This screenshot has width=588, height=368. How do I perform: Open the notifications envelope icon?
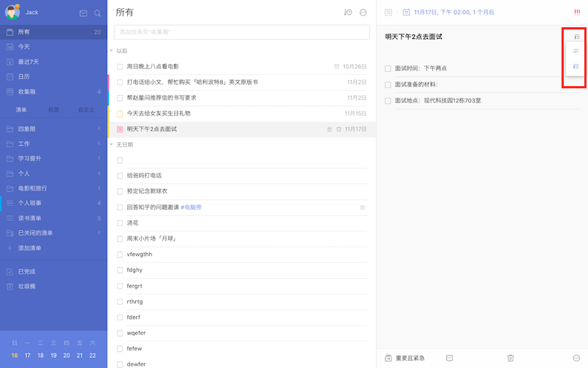coord(83,13)
